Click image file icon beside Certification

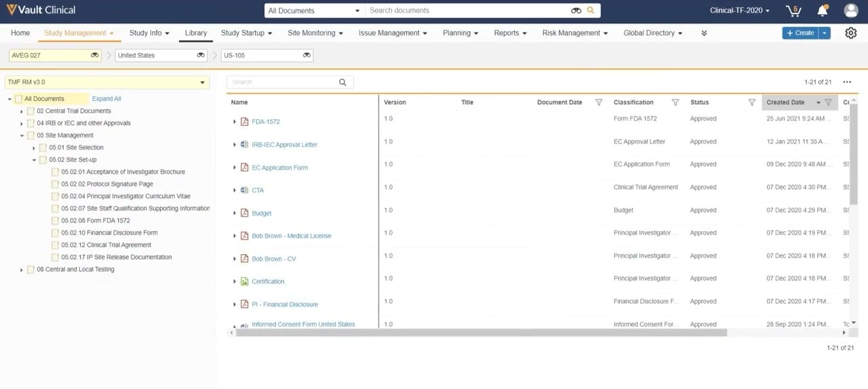(245, 281)
